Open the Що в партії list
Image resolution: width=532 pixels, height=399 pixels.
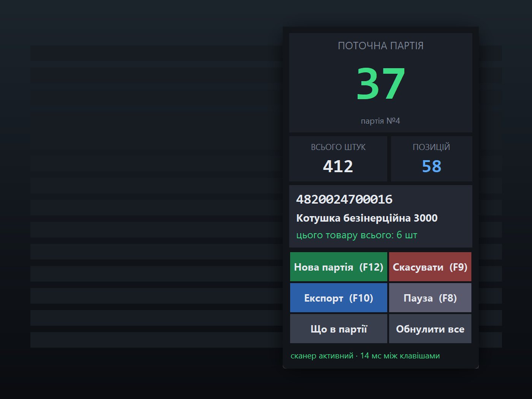(x=339, y=329)
